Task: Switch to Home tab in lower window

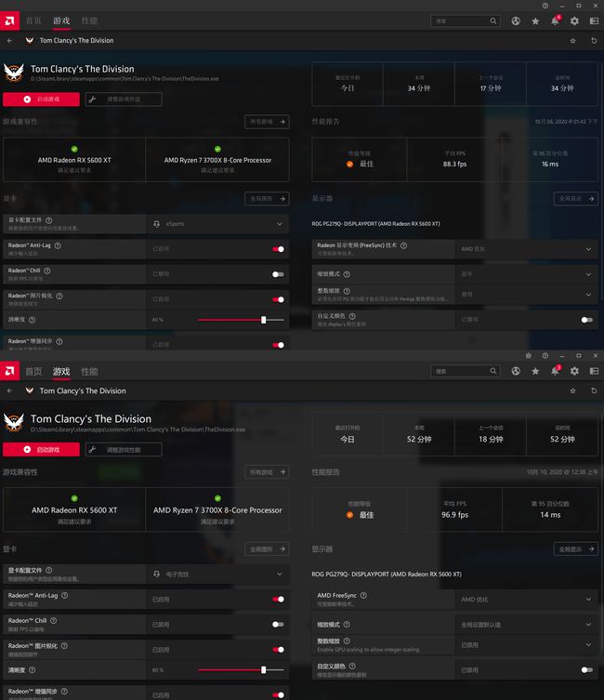Action: click(x=33, y=371)
